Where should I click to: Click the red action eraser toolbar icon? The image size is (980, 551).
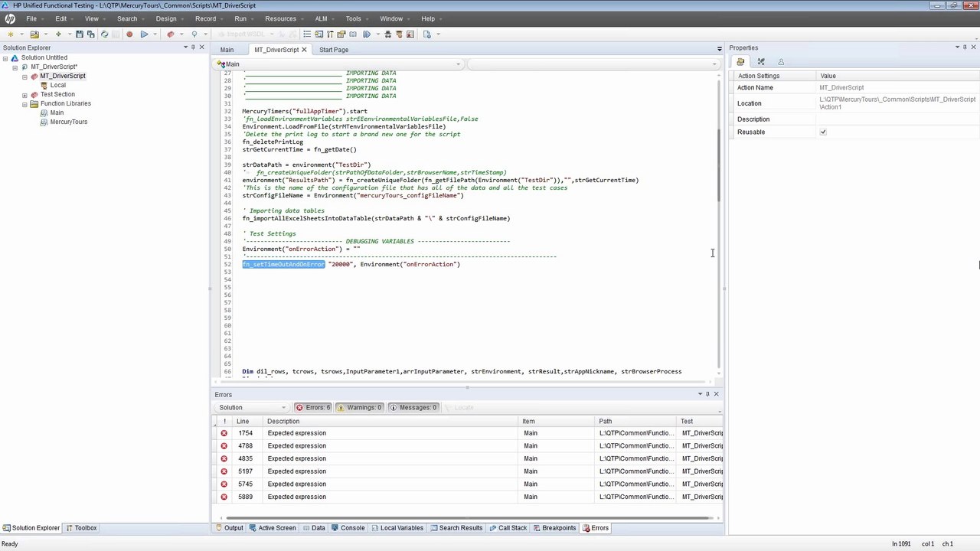click(x=171, y=34)
